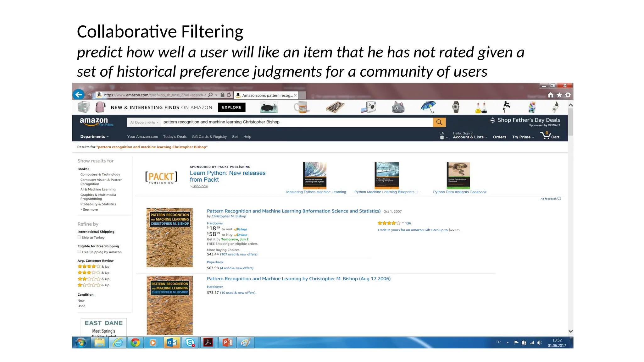
Task: Open Outlook from the taskbar
Action: pos(172,343)
